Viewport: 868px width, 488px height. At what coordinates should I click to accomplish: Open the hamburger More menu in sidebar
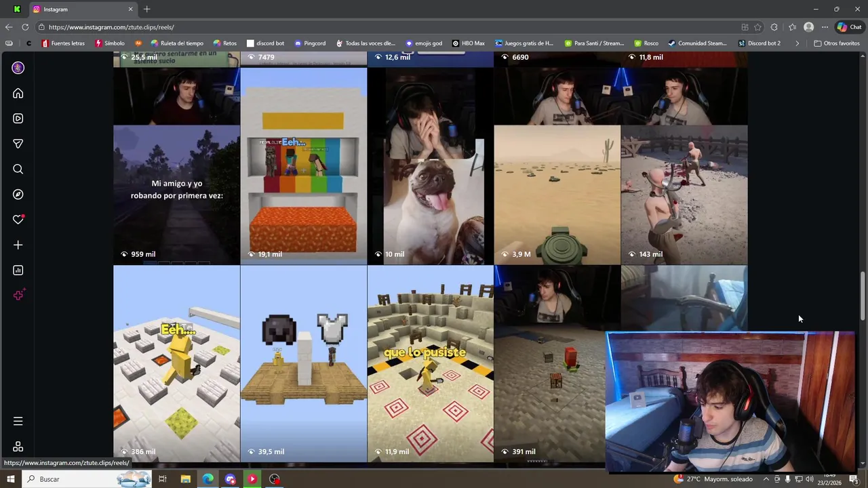tap(18, 422)
